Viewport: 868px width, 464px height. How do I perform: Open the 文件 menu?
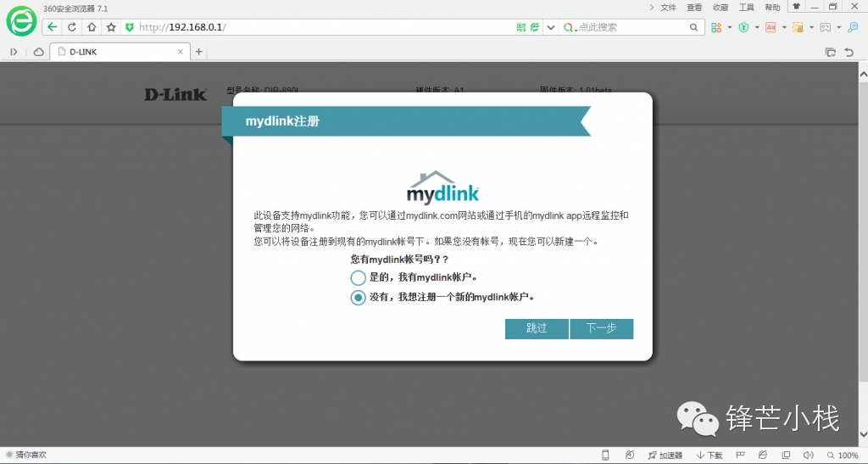coord(668,7)
